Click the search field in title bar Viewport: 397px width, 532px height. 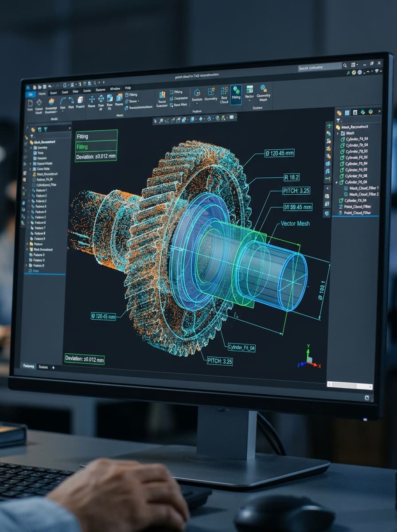coord(319,67)
